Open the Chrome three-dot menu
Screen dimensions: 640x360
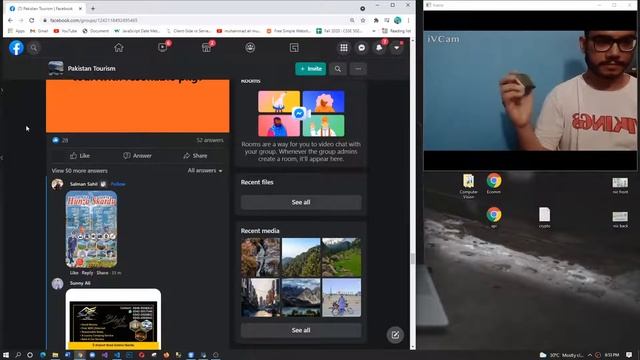point(409,20)
